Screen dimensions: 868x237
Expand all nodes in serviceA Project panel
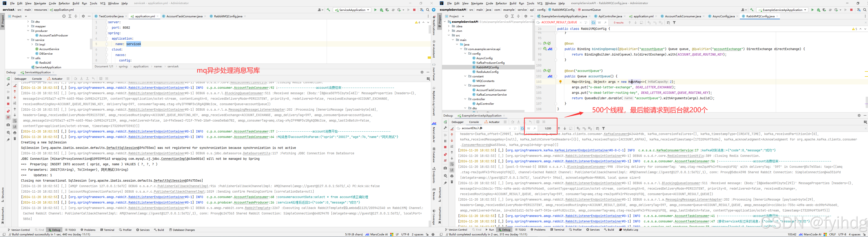click(70, 16)
